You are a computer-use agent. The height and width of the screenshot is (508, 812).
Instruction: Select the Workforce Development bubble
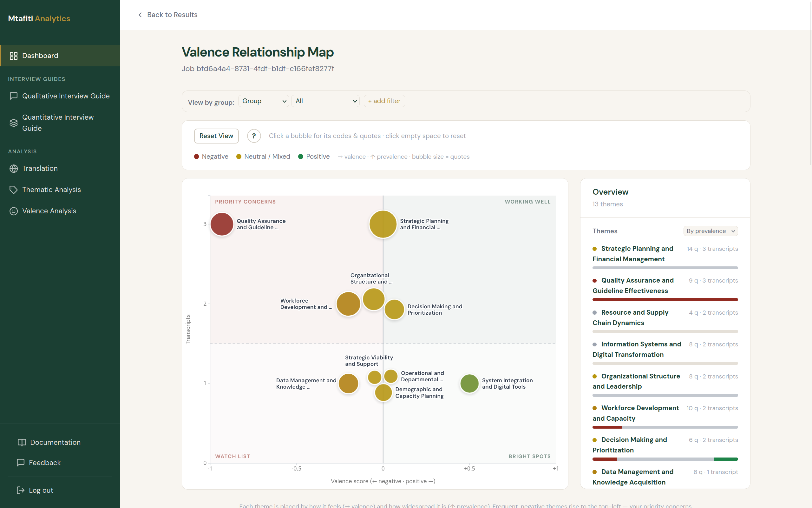[348, 304]
